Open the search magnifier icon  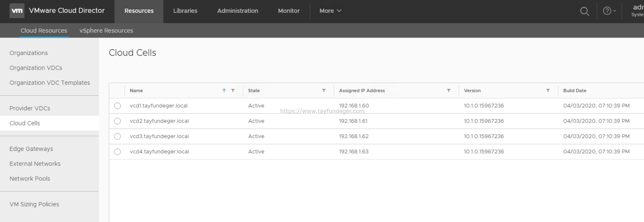point(584,11)
